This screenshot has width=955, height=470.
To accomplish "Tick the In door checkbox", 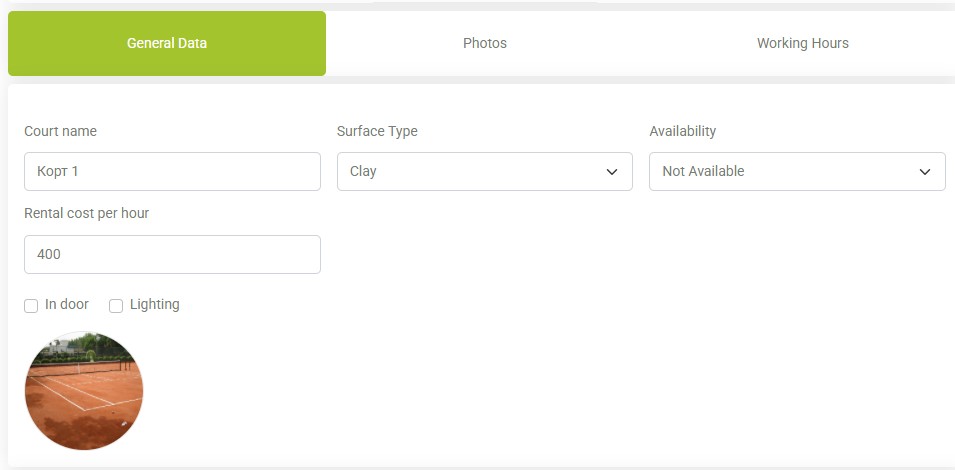I will 31,306.
